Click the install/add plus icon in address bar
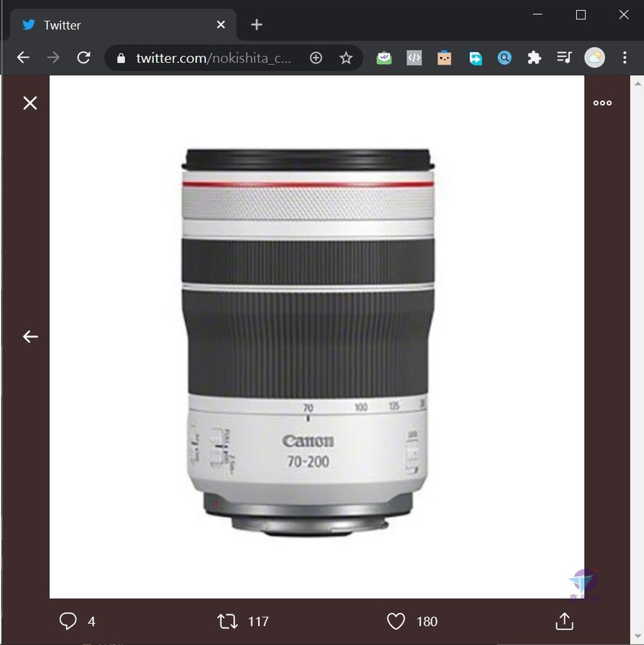 [x=316, y=58]
